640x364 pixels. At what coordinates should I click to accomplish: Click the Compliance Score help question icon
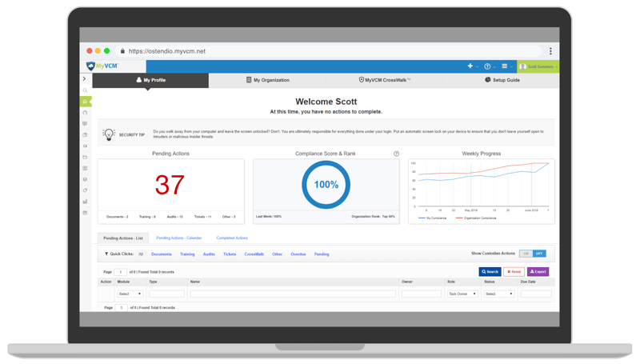396,154
